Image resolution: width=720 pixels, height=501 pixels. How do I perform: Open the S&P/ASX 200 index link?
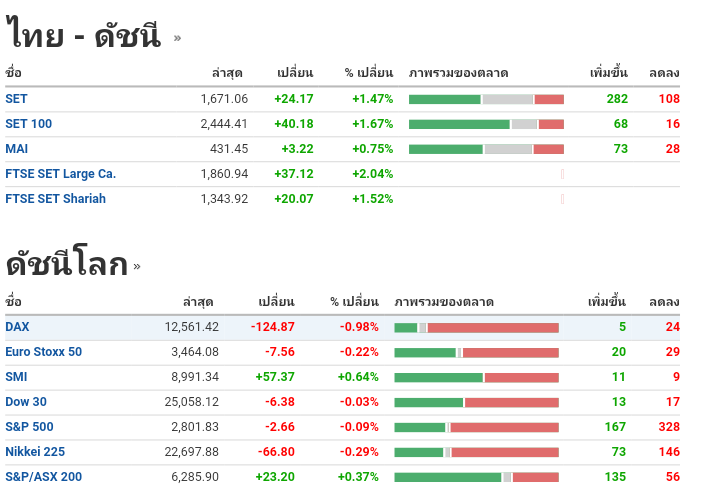coord(43,477)
